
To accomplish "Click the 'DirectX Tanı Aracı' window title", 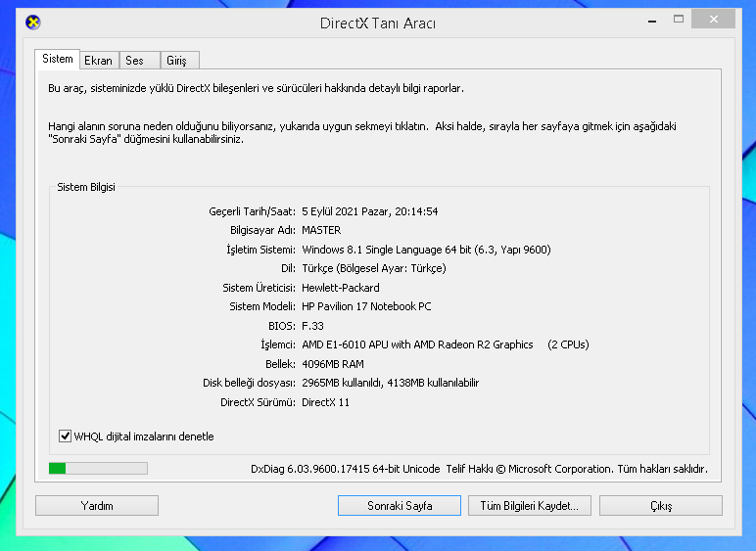I will (378, 23).
